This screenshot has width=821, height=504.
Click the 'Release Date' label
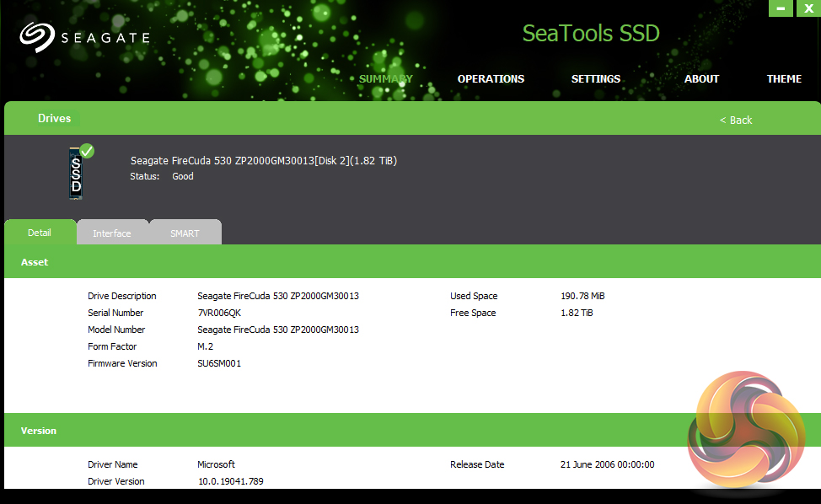point(477,464)
